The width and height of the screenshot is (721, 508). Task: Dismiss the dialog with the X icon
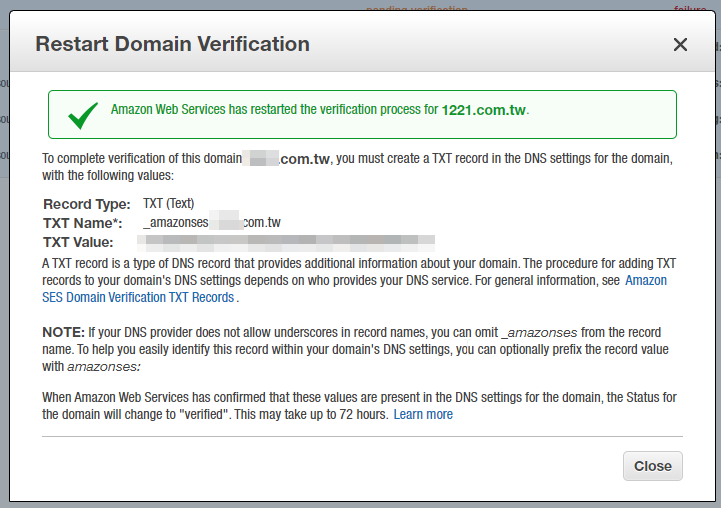click(680, 45)
